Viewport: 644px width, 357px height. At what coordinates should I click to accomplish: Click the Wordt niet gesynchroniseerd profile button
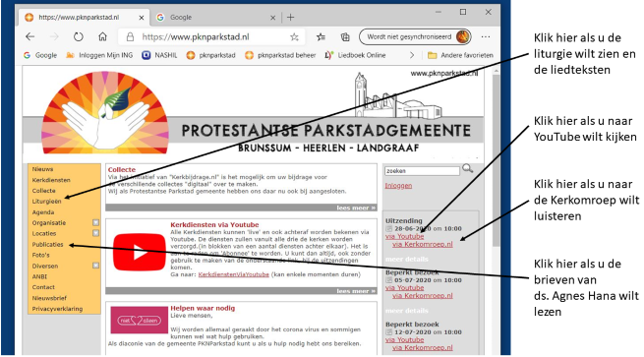(415, 37)
